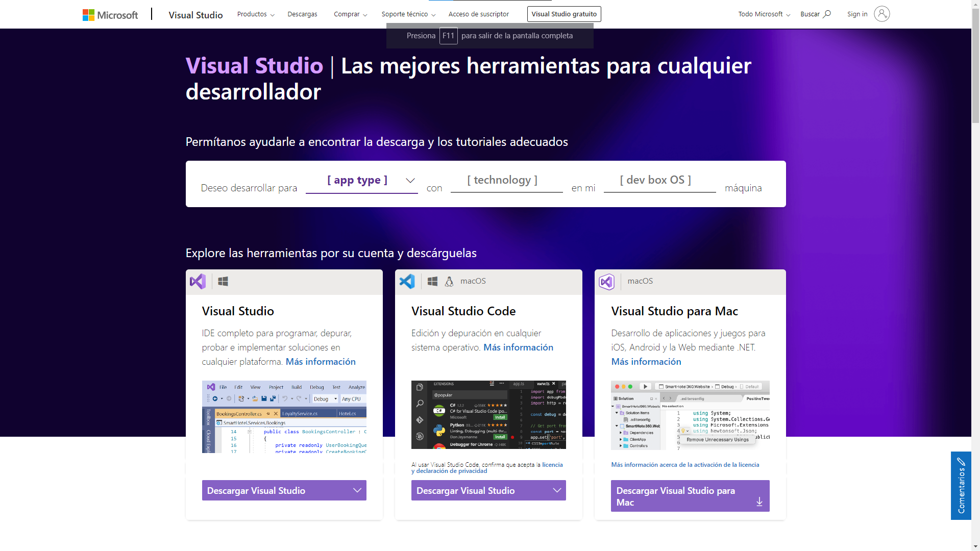Open the search magnifier icon

pyautogui.click(x=827, y=14)
